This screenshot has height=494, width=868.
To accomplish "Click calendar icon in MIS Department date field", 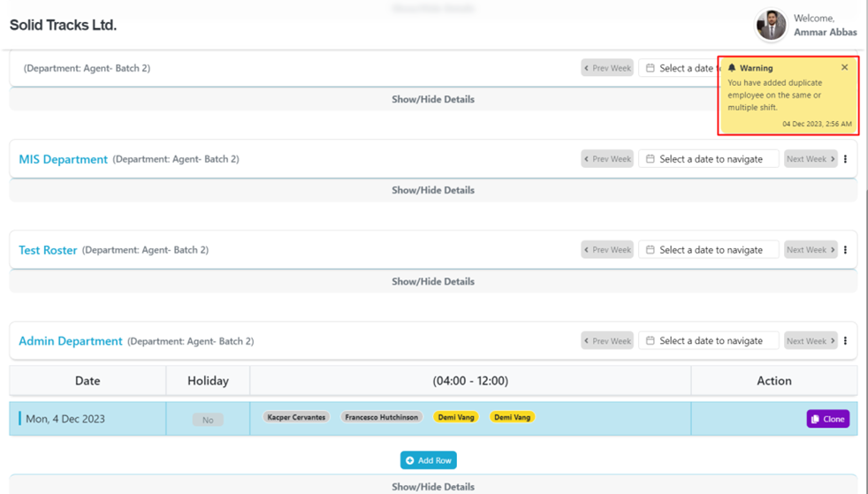I will (x=651, y=159).
